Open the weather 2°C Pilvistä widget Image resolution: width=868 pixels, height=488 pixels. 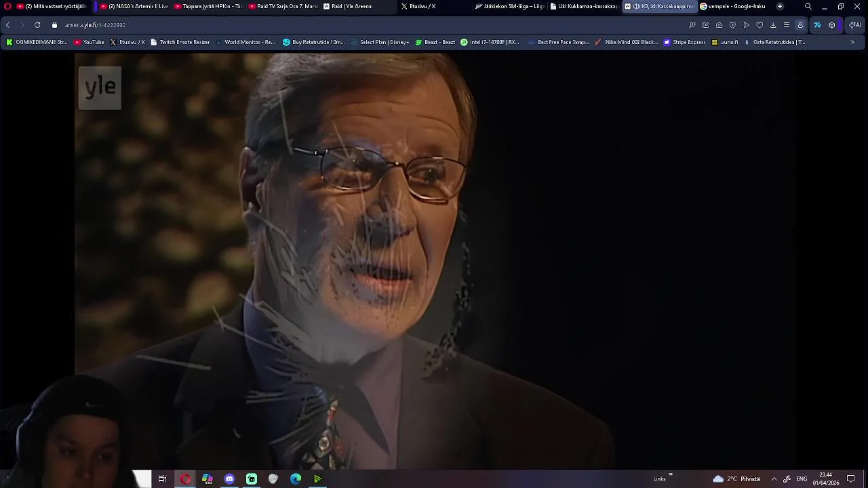point(736,479)
